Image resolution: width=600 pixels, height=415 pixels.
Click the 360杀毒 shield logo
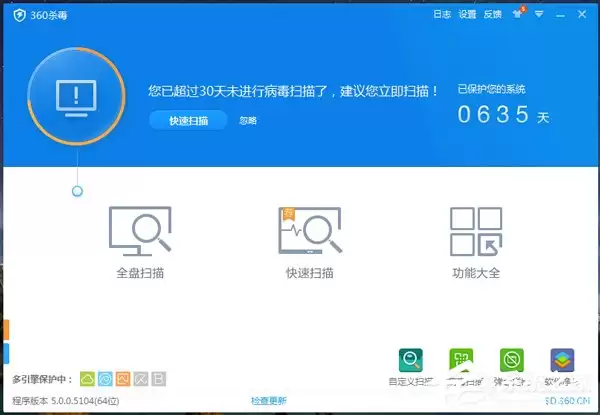[20, 15]
